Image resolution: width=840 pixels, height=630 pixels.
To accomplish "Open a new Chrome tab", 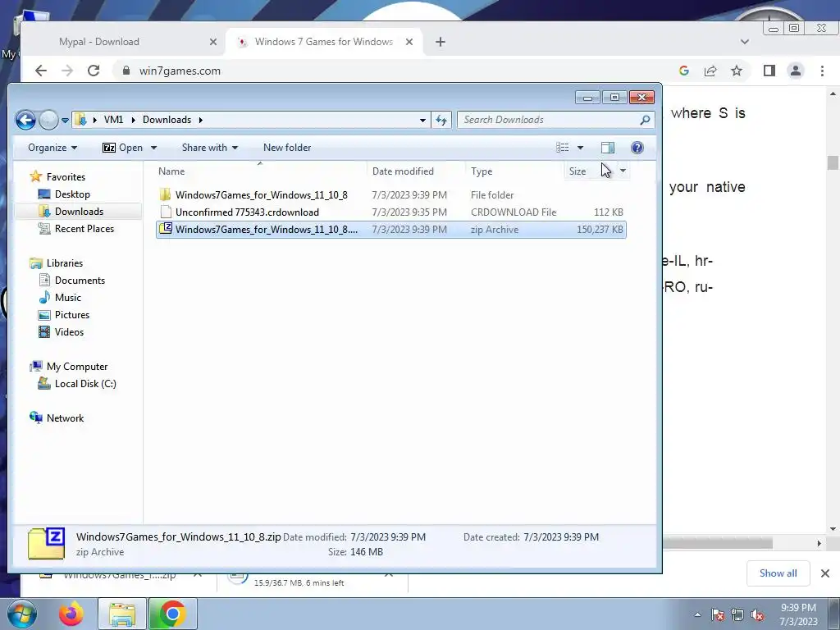I will coord(441,42).
